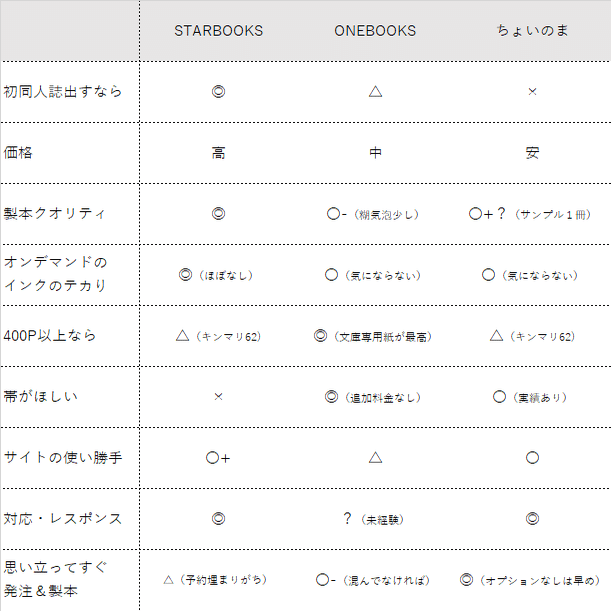Image resolution: width=611 pixels, height=611 pixels.
Task: Click the ○+ rating in サイトの使い勝手 row
Action: 218,458
